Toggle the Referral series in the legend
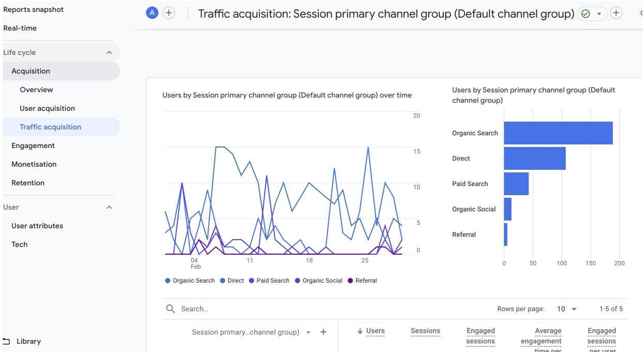Screen dimensions: 644x352 pos(362,280)
